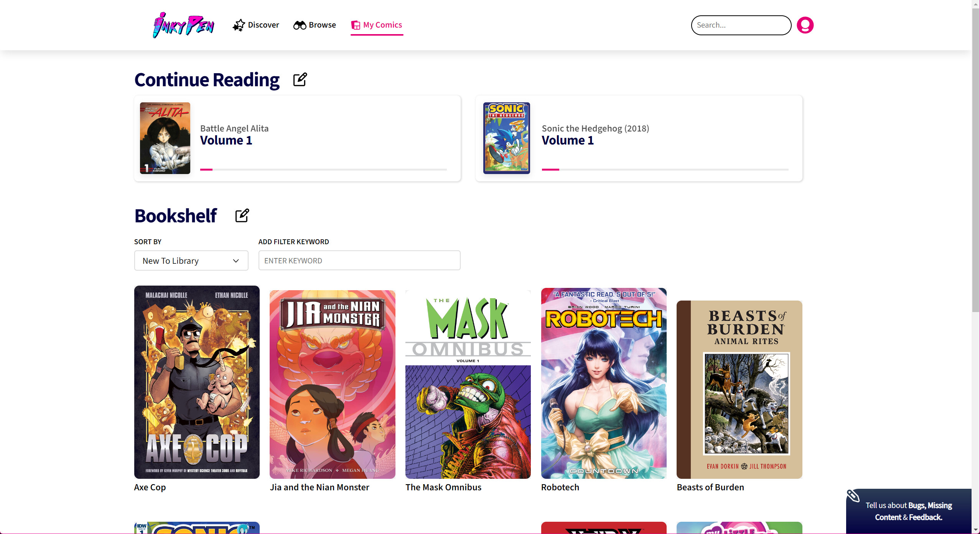This screenshot has height=534, width=980.
Task: Click the SORT BY label
Action: [x=148, y=242]
